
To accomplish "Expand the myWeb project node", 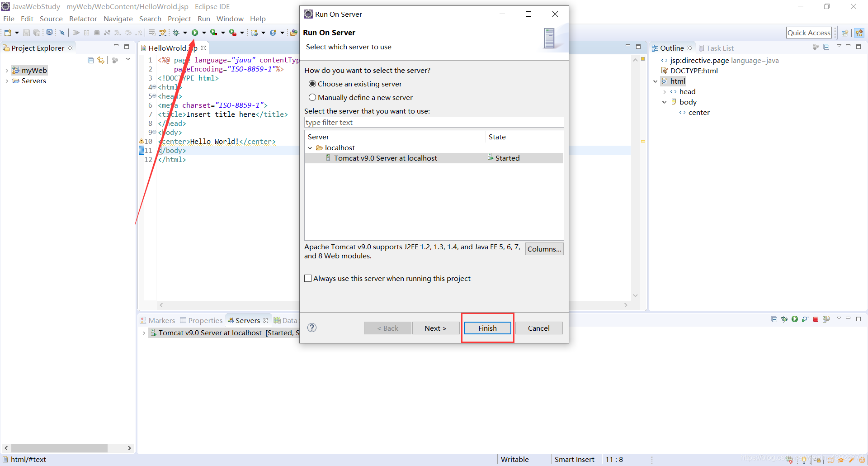I will (x=7, y=71).
